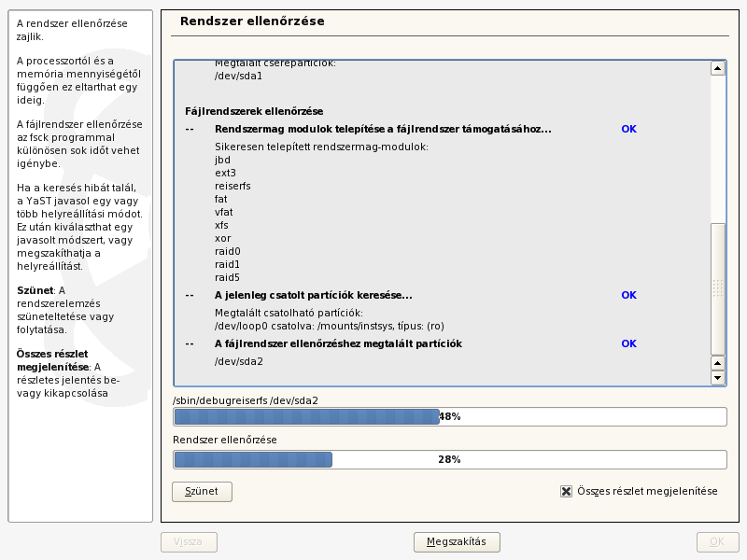747x560 pixels.
Task: Click the disabled Vissza button
Action: 188,541
